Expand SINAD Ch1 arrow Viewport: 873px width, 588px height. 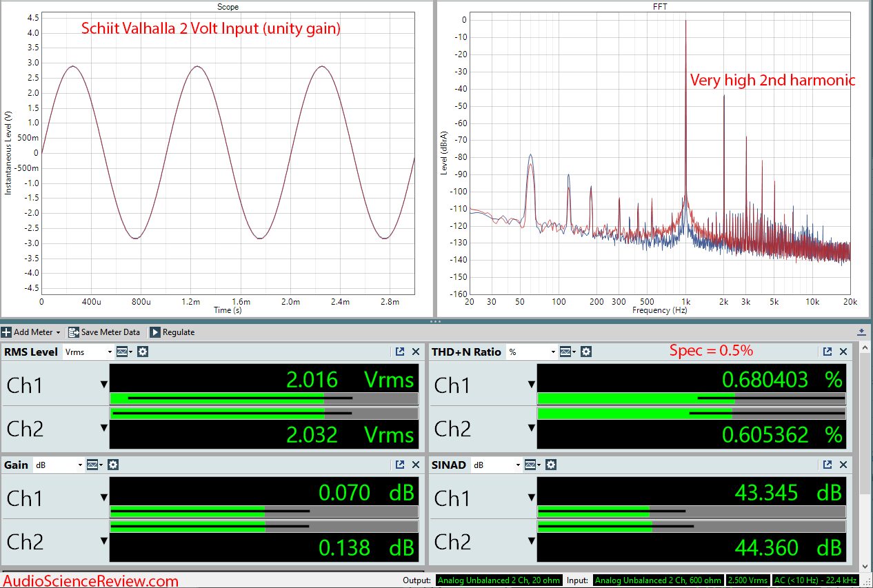[532, 498]
